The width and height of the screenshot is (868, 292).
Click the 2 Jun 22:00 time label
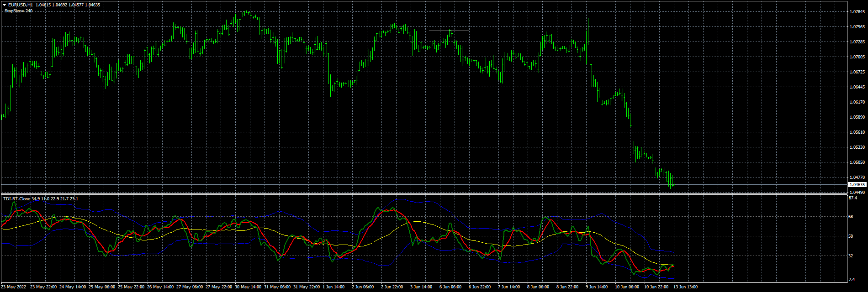tap(392, 287)
